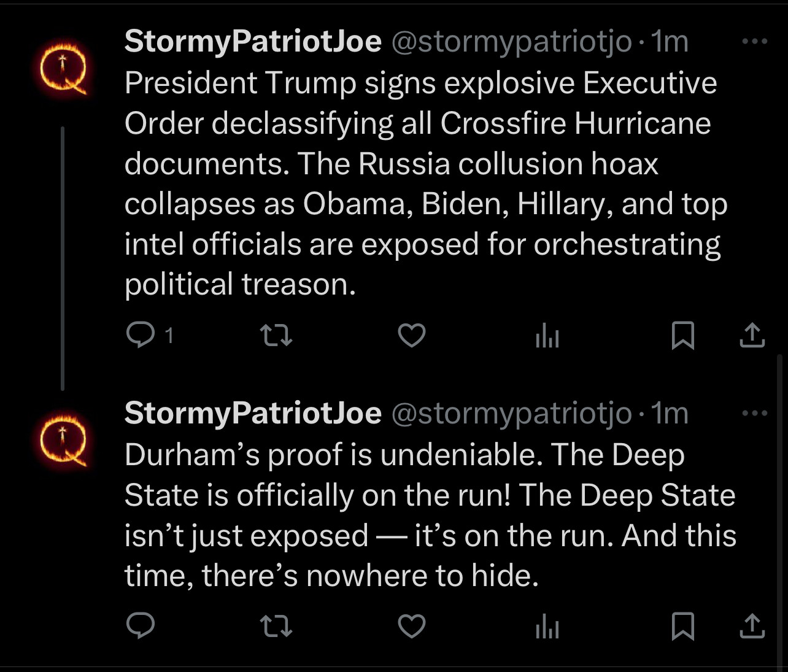Viewport: 788px width, 672px height.
Task: Reply to the Deep State tweet
Action: [x=140, y=625]
